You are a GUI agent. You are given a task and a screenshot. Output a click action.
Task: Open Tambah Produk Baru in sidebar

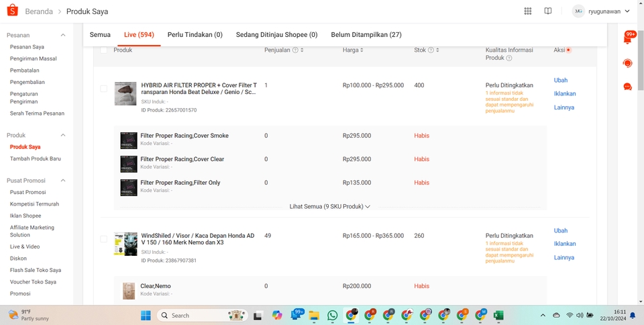click(36, 158)
